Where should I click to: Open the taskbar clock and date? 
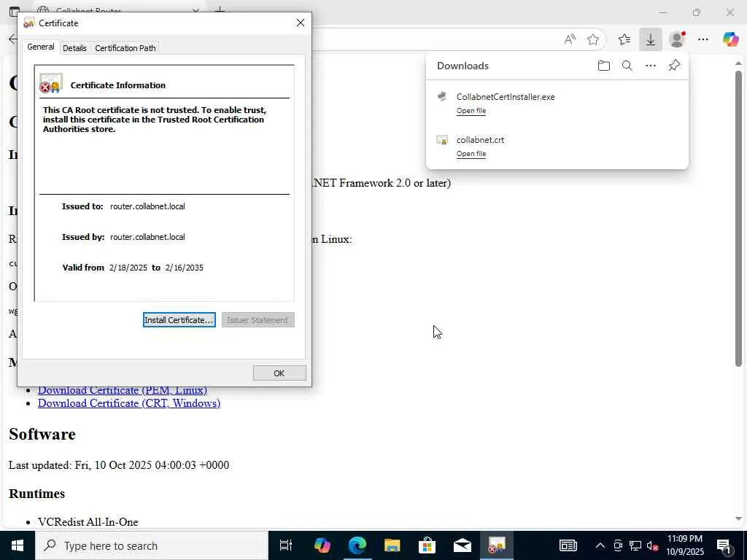coord(684,545)
